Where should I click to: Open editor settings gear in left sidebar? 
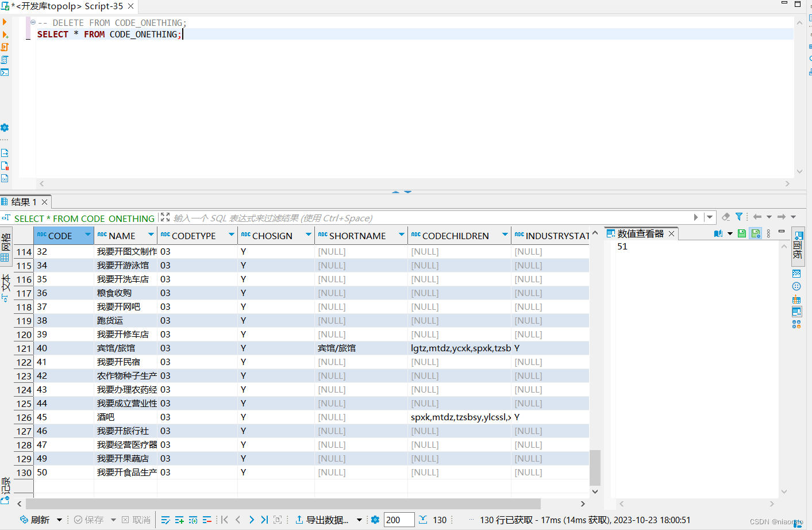pos(5,128)
